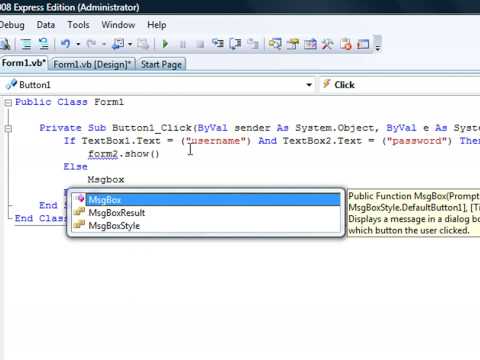Collapse the Public Class Form1 region
Screen dimensions: 480x360
click(x=8, y=103)
